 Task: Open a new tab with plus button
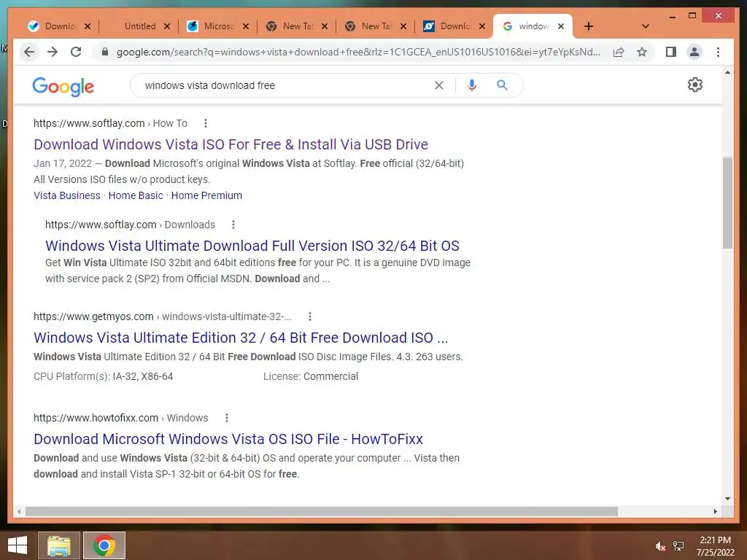[589, 26]
